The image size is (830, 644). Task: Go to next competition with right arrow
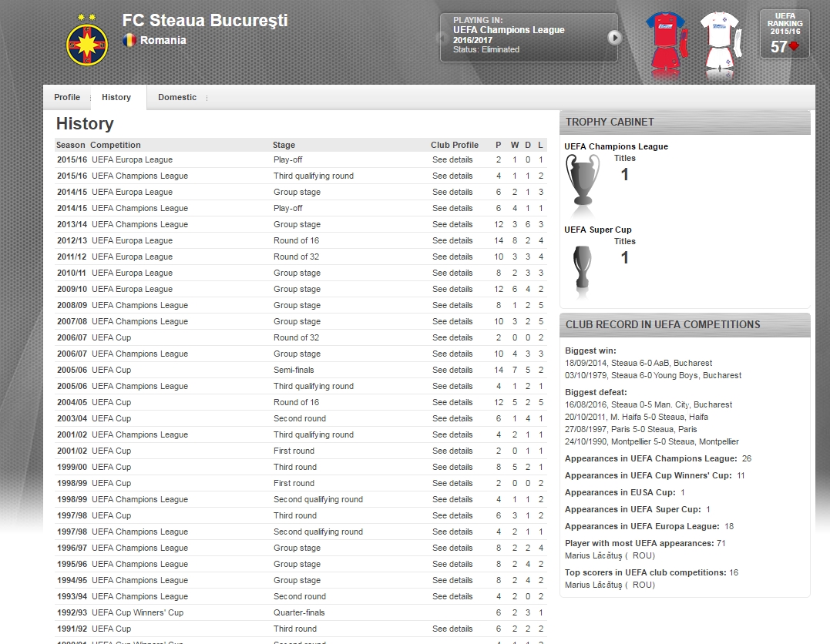pos(614,37)
